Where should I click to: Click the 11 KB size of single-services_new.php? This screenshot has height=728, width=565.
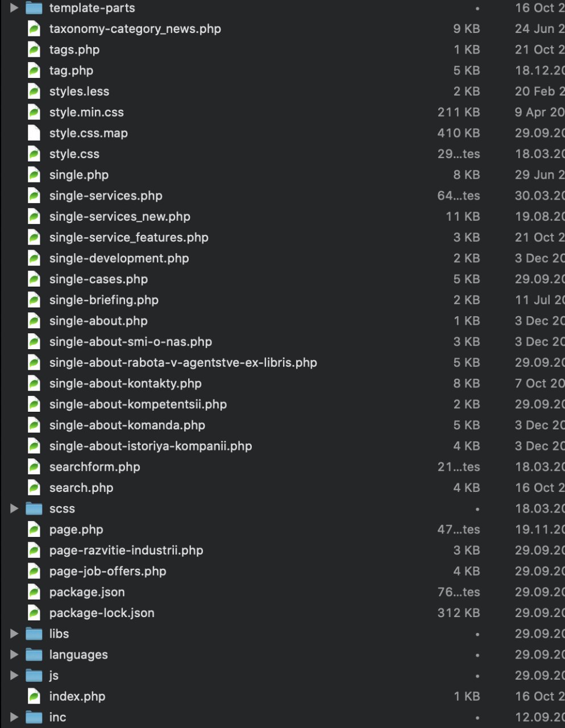463,217
